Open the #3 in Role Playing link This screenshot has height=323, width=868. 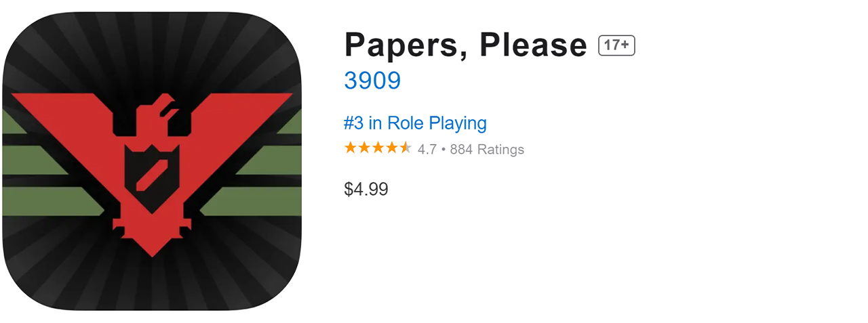415,123
